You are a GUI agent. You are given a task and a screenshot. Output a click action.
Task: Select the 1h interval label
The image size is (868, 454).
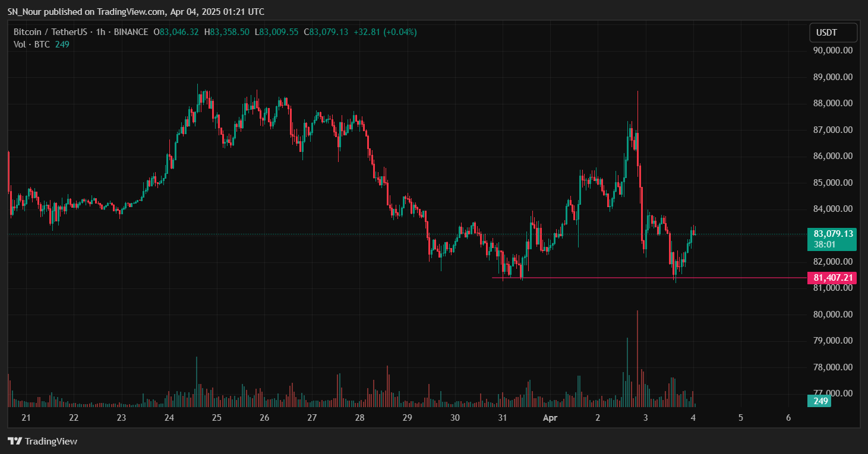click(100, 32)
